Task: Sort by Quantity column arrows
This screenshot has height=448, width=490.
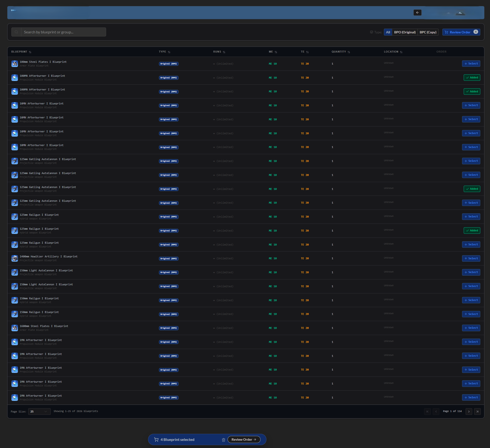Action: tap(349, 52)
